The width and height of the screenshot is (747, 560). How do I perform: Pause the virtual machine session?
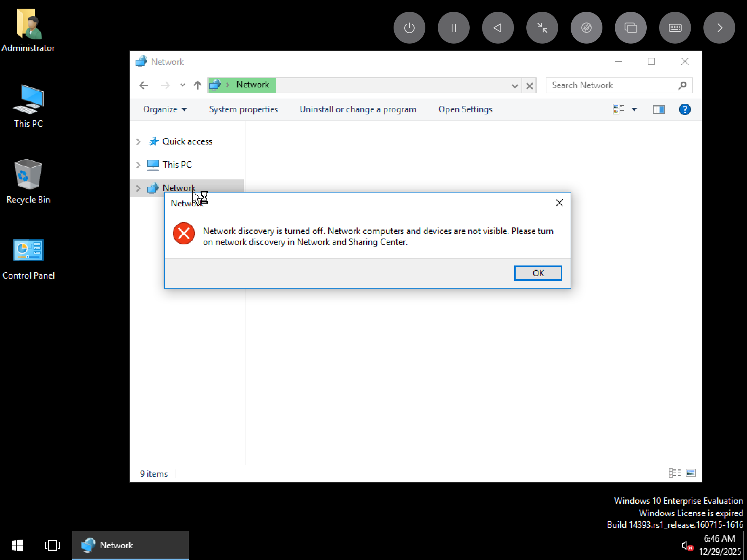tap(453, 28)
